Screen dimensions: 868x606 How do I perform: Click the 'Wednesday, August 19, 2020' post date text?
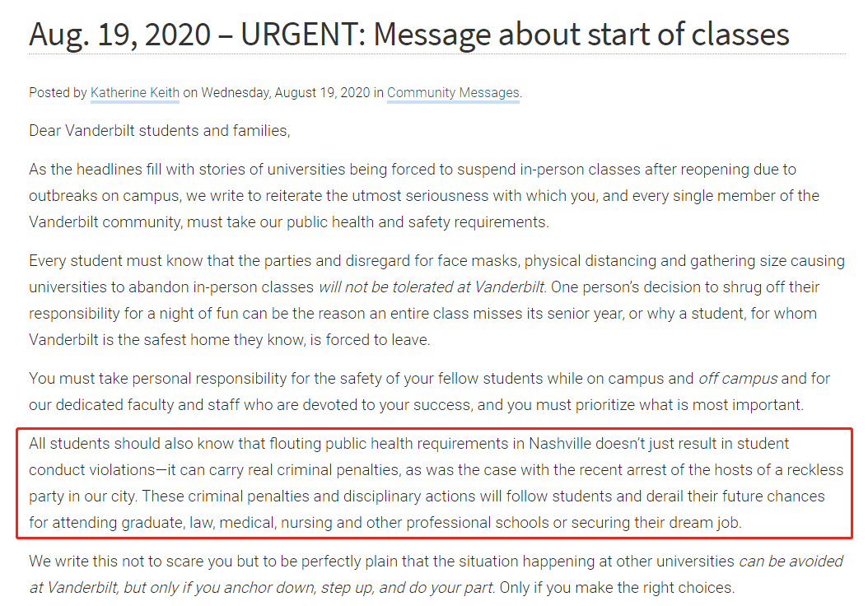(x=285, y=92)
